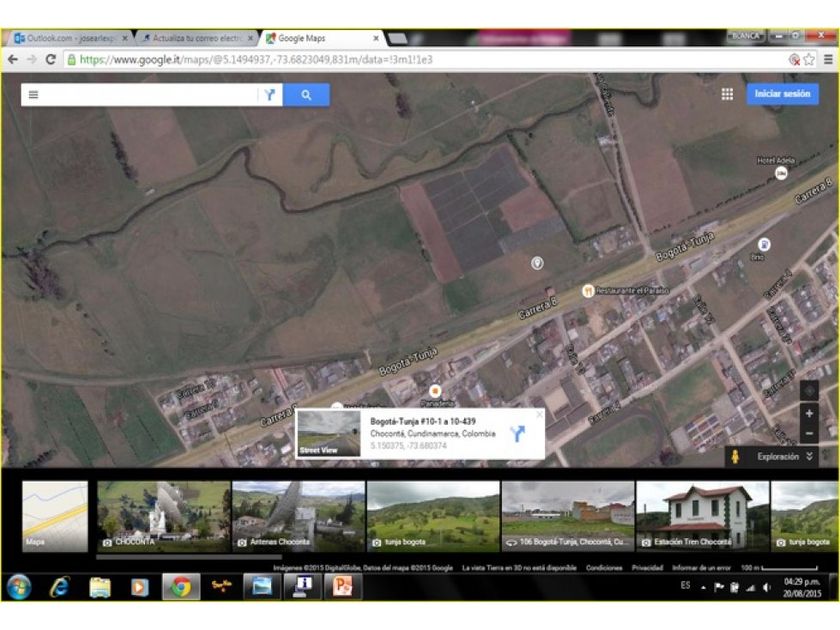The height and width of the screenshot is (630, 840).
Task: Bookmark the page with the star icon
Action: [x=809, y=59]
